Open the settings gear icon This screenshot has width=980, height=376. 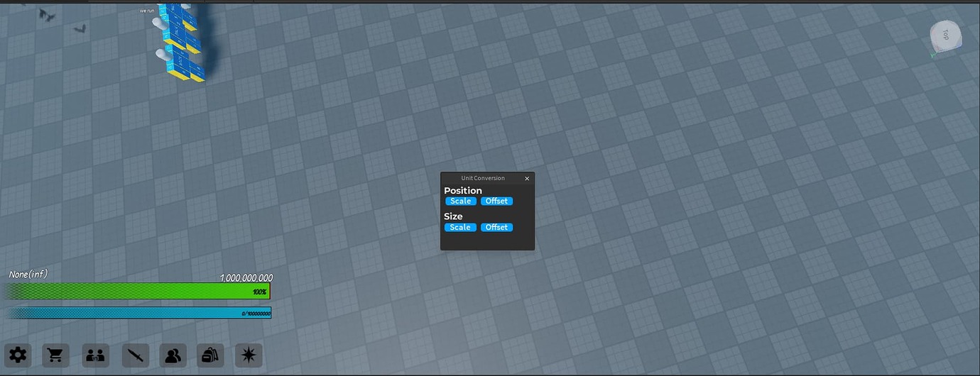click(x=18, y=355)
